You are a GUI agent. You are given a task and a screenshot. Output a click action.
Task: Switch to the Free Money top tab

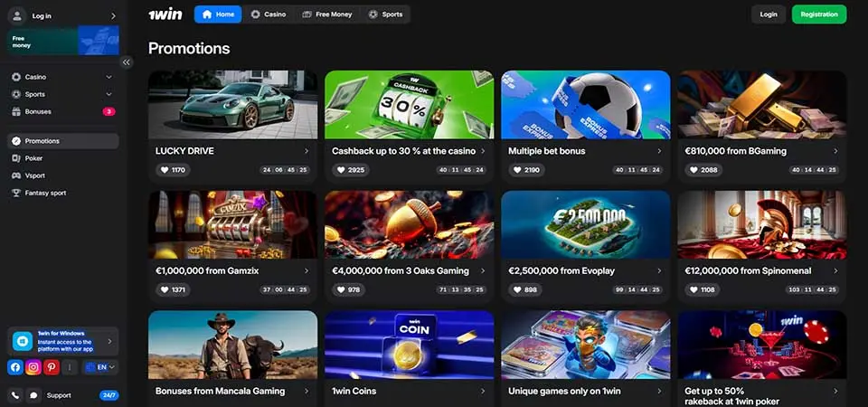point(327,14)
